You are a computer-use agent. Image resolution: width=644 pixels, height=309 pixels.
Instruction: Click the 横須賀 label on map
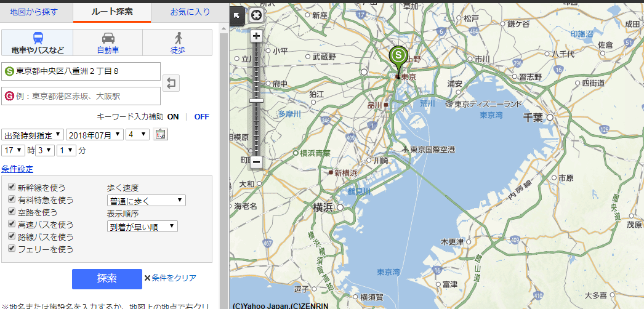point(372,297)
